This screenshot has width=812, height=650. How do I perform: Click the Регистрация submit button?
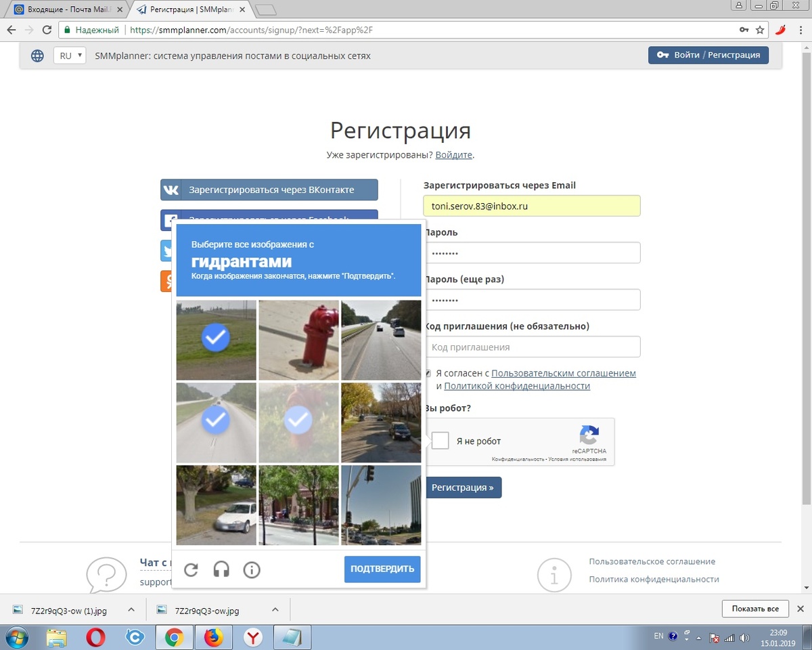(x=463, y=487)
